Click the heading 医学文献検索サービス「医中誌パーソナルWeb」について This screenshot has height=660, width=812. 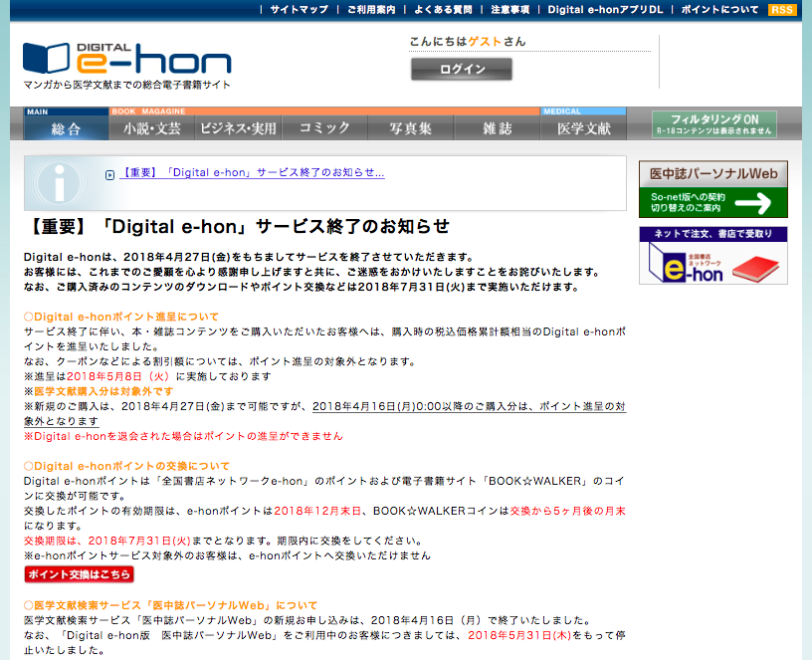point(171,605)
